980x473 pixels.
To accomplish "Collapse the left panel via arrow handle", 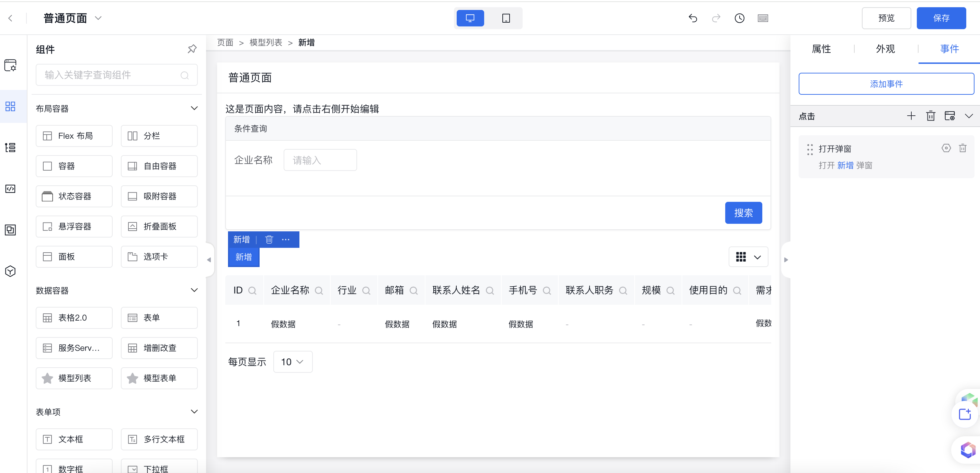I will click(209, 260).
